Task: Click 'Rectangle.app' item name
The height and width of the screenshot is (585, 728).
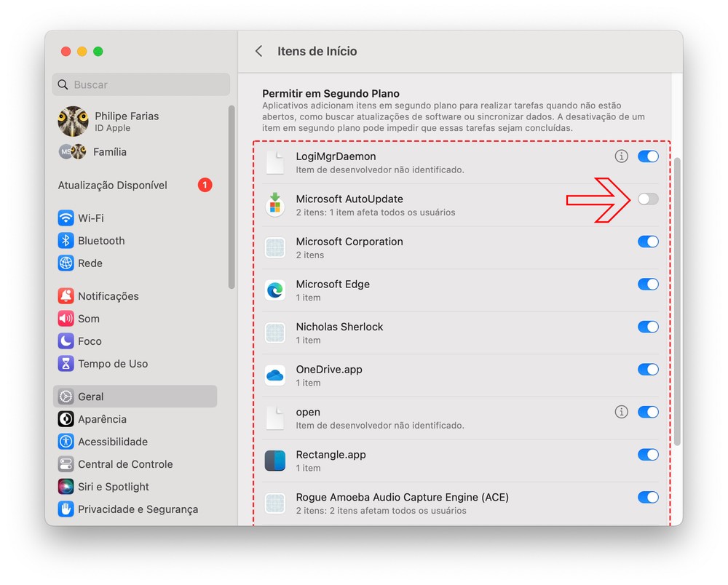Action: tap(331, 455)
